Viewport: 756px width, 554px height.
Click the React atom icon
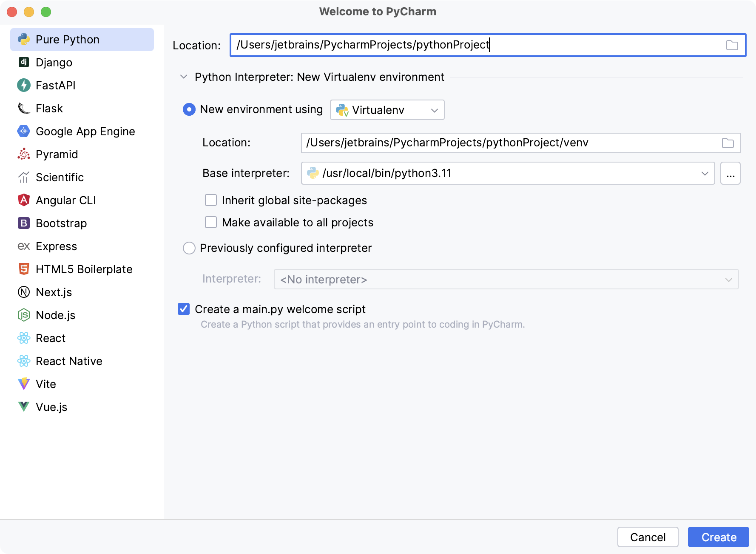coord(24,338)
